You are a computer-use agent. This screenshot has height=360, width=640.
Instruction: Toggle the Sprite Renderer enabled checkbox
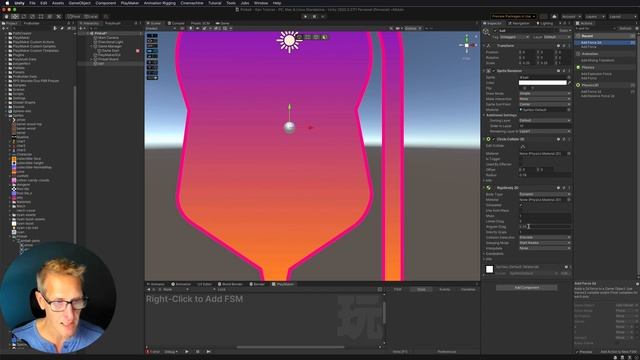(493, 71)
